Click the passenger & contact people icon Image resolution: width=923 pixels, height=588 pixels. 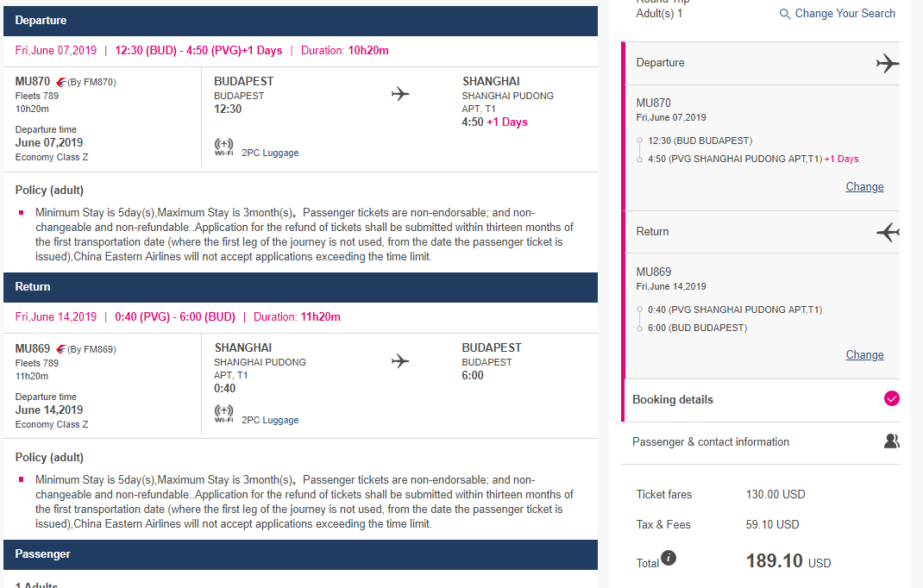click(x=891, y=441)
